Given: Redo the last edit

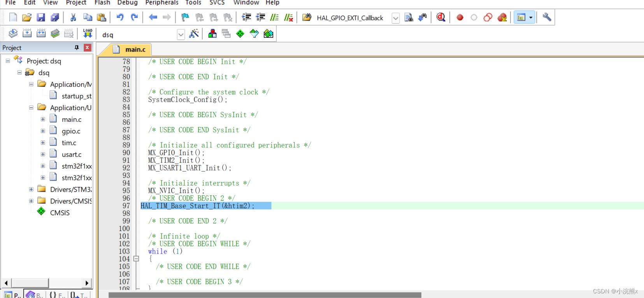Looking at the screenshot, I should click(134, 18).
